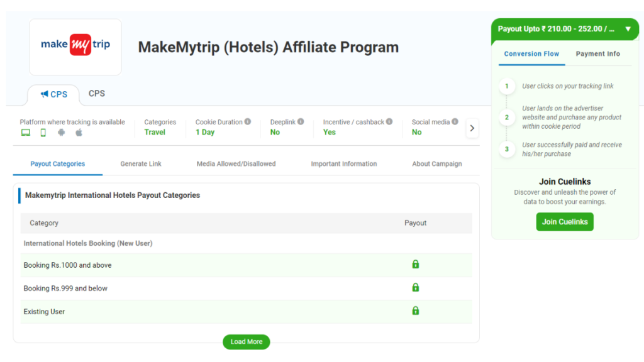The width and height of the screenshot is (644, 362).
Task: Click 'Booking Rs.1000 and above' text
Action: pos(67,265)
